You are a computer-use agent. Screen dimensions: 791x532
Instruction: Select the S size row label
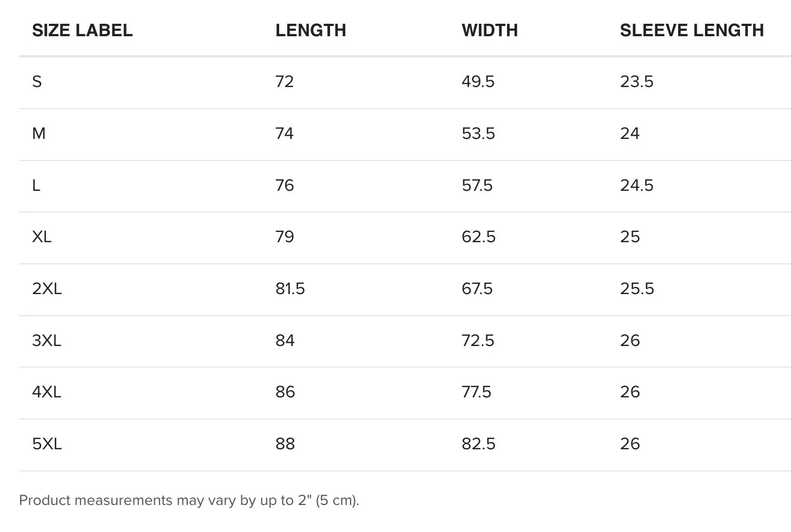(x=37, y=82)
